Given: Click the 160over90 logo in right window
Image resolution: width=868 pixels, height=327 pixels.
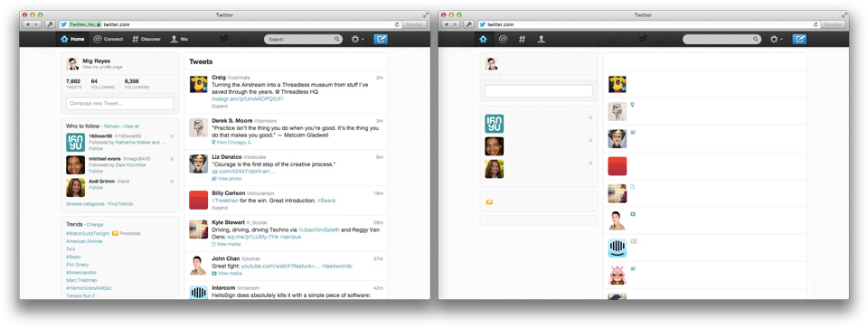Looking at the screenshot, I should tap(495, 124).
